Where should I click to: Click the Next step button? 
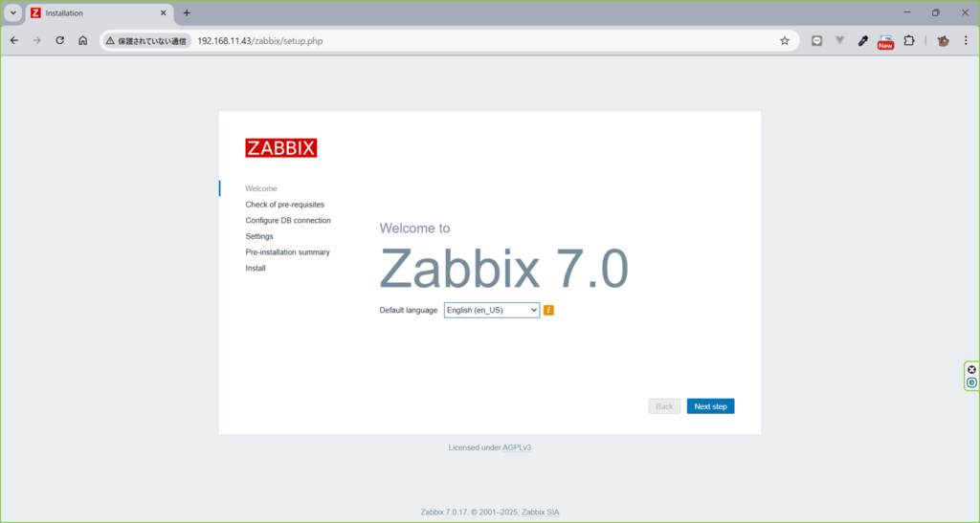pos(711,406)
